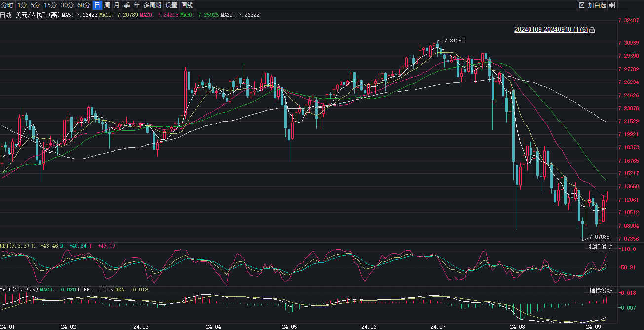This screenshot has width=644, height=330.
Task: Open 指标说明 for the KDJ panel
Action: [x=601, y=247]
